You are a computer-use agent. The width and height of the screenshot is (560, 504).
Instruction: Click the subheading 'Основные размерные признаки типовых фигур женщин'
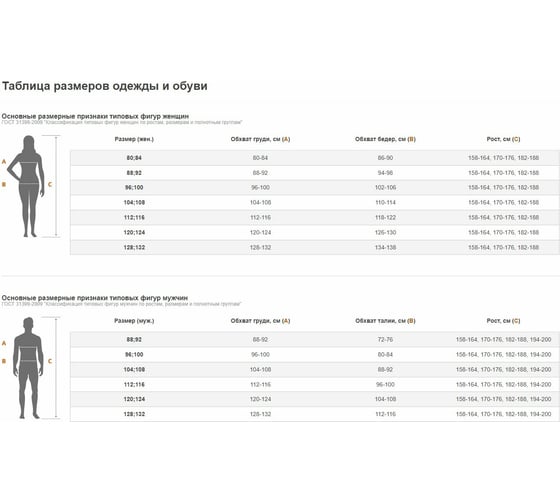click(x=95, y=116)
